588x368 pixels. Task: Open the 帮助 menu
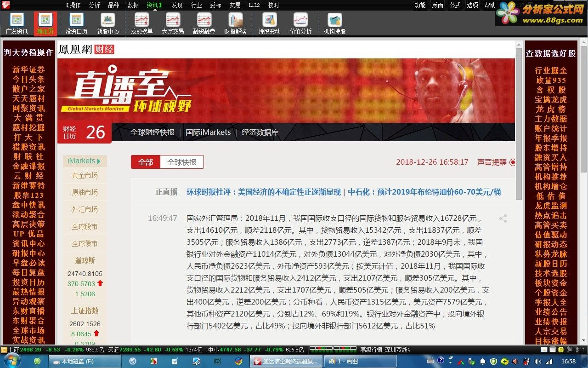[490, 5]
